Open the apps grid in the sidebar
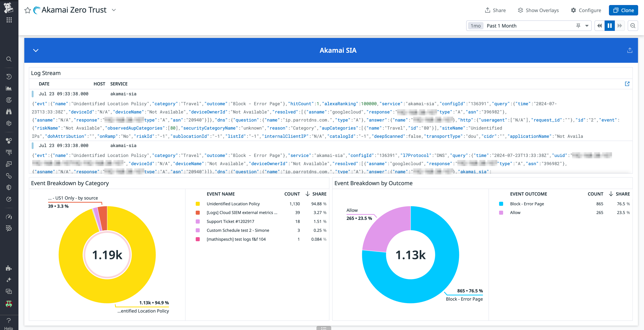The width and height of the screenshot is (644, 330). pyautogui.click(x=9, y=20)
